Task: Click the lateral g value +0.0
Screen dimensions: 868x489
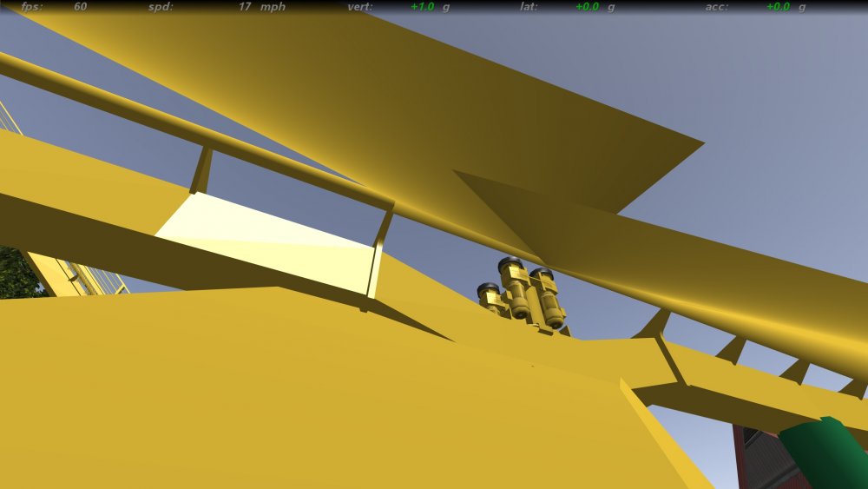Action: 587,7
